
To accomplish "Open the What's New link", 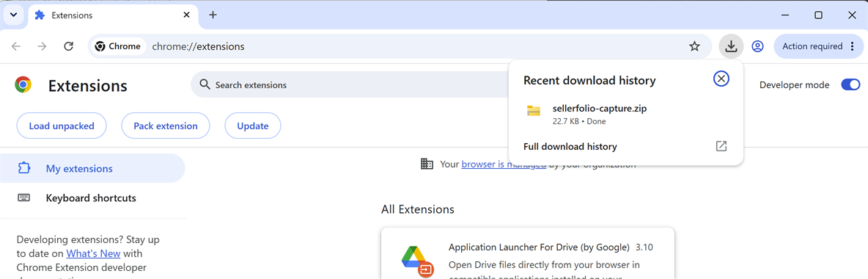I will (94, 253).
